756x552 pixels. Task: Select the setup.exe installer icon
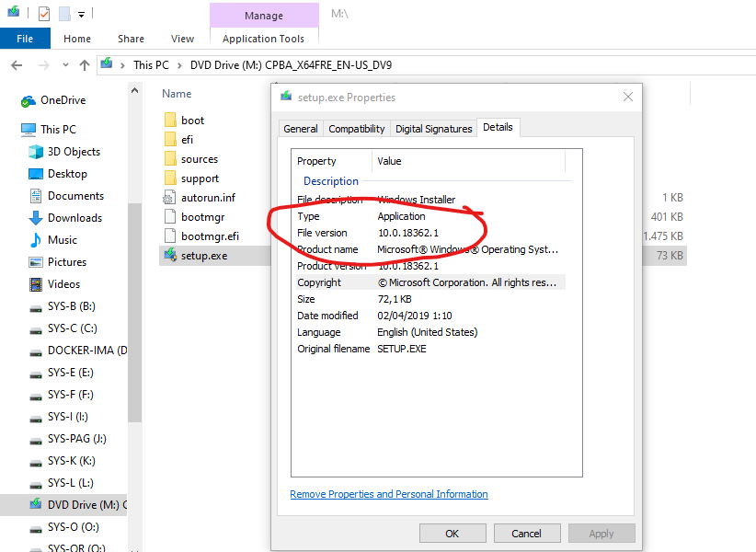[170, 255]
